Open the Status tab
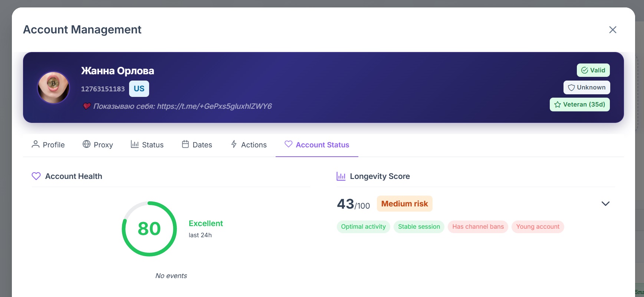Image resolution: width=644 pixels, height=297 pixels. [147, 145]
